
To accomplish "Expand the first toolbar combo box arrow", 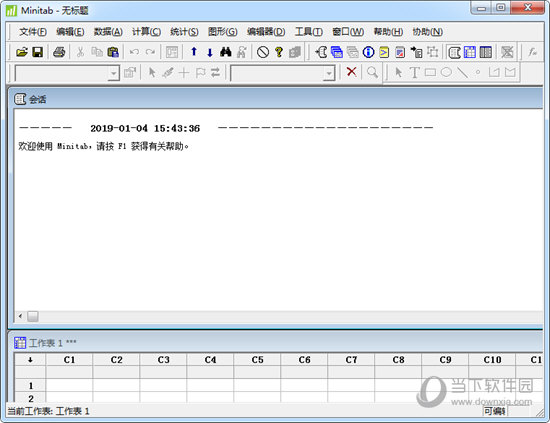I will (113, 74).
